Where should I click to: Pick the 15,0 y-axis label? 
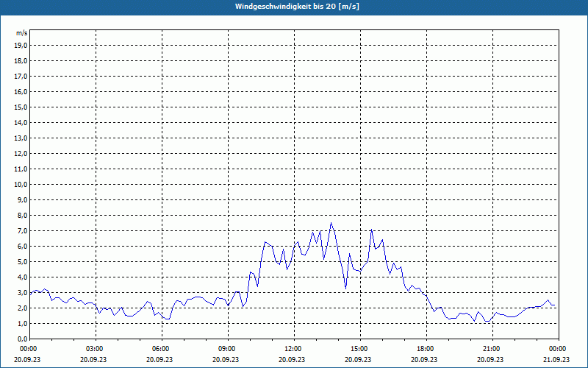[x=21, y=107]
